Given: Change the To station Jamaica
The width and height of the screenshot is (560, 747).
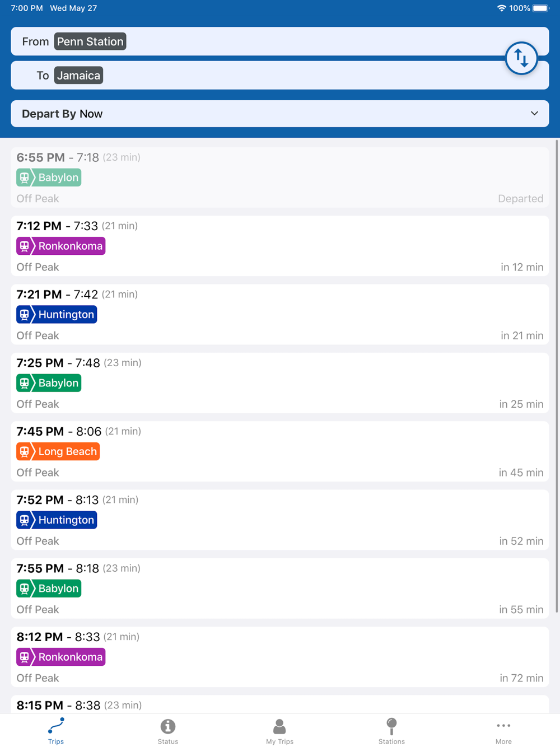Looking at the screenshot, I should click(78, 76).
